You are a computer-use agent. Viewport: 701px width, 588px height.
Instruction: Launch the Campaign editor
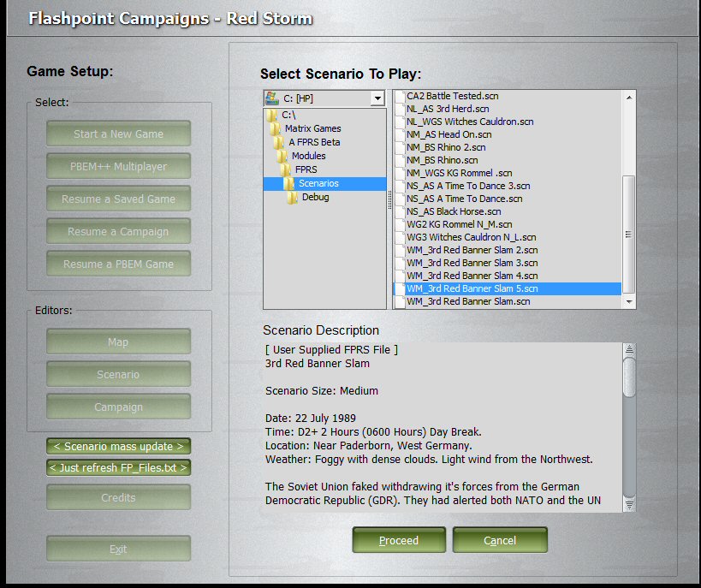pos(118,407)
